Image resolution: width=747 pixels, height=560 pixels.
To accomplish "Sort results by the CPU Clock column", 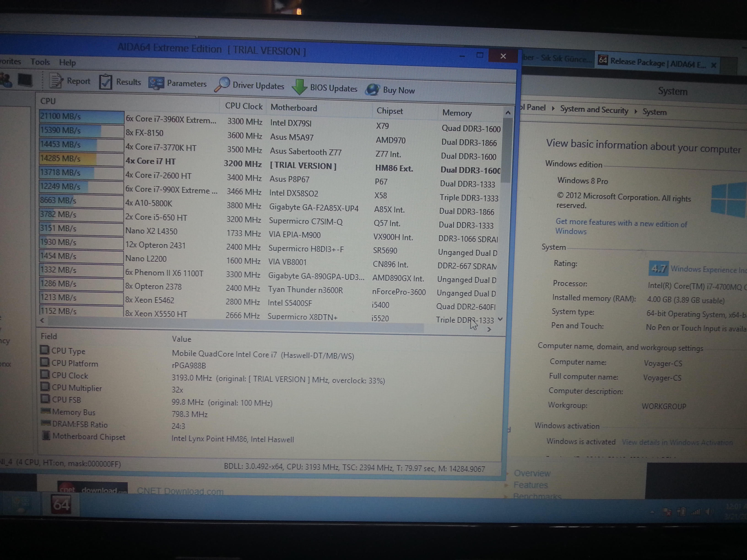I will [244, 106].
